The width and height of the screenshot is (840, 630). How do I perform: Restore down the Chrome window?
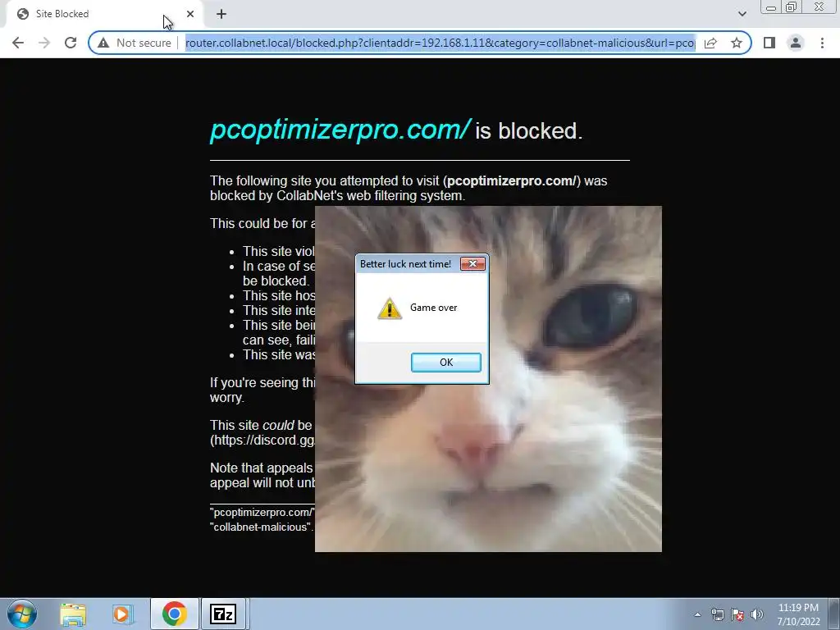(791, 7)
